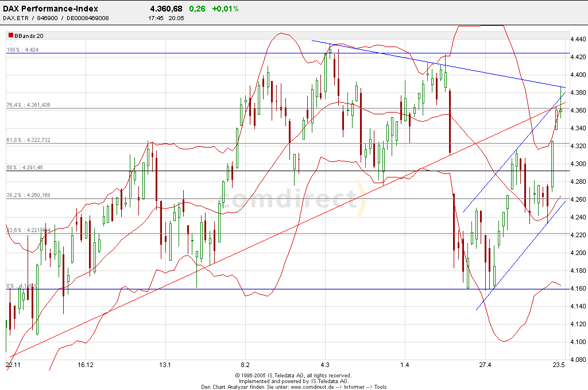Click the 23.5 date axis label
This screenshot has width=588, height=390.
click(559, 365)
